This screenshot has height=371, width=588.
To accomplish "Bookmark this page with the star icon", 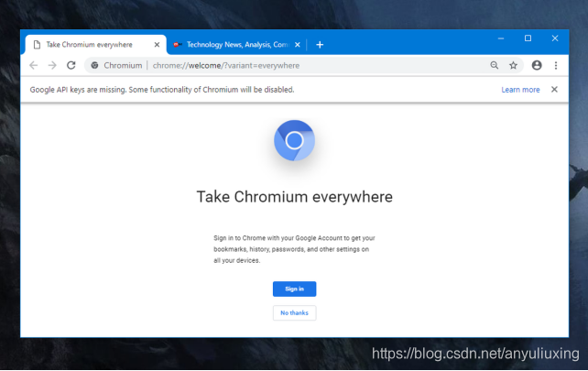I will coord(514,65).
